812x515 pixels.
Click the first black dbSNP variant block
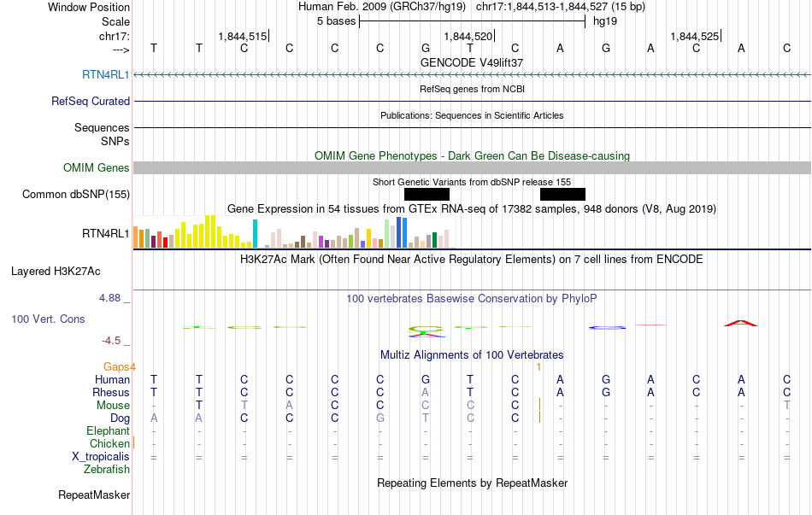pos(427,194)
